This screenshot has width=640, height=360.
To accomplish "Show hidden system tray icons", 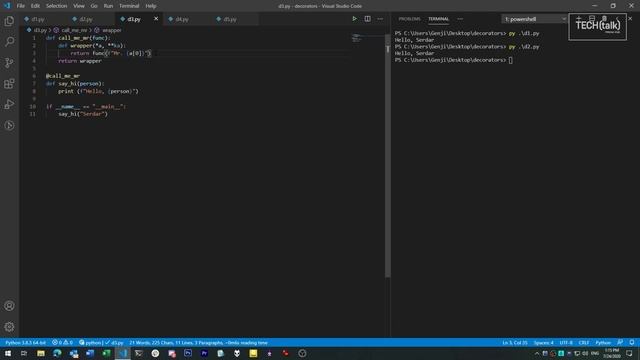I will [537, 353].
